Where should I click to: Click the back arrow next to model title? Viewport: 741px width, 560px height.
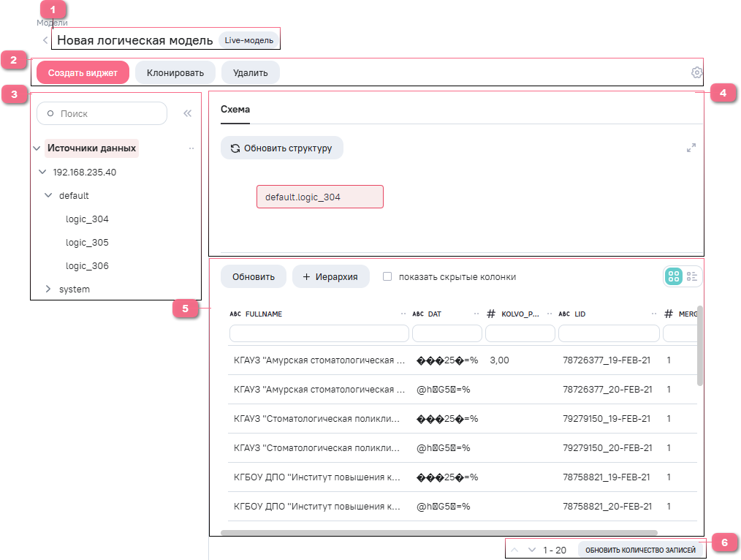point(45,40)
